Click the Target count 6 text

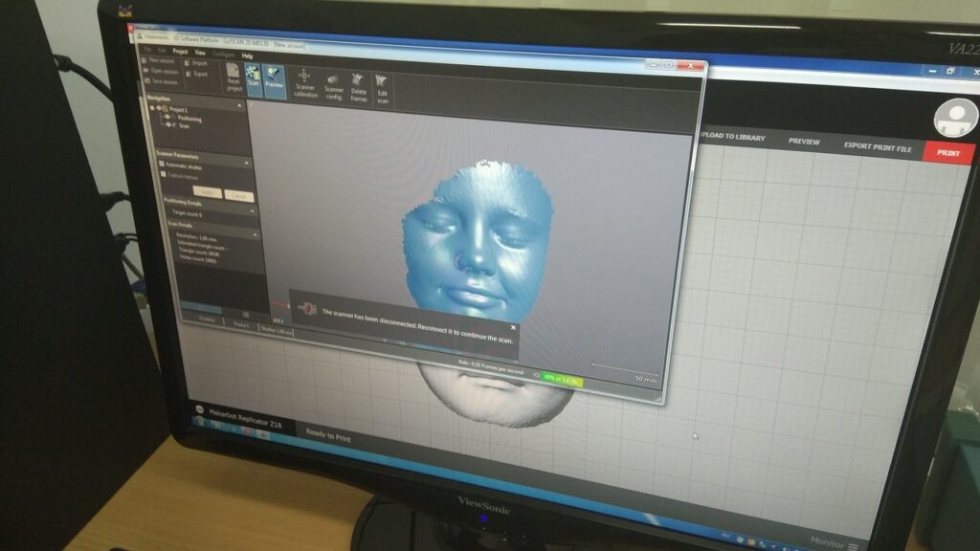click(187, 213)
